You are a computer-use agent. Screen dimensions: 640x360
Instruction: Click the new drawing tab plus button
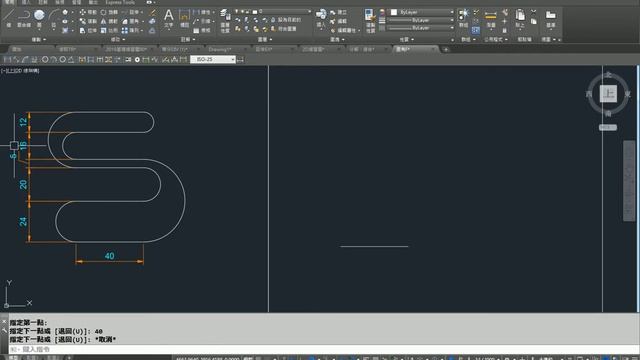tap(446, 49)
